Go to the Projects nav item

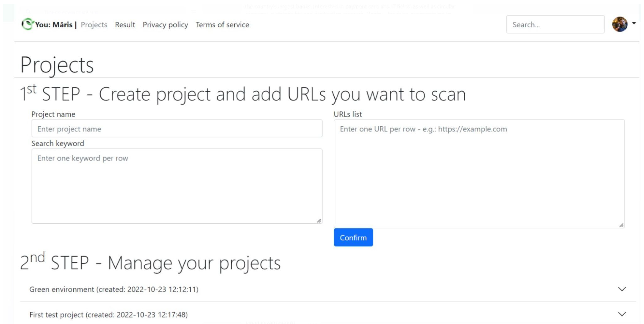pos(94,25)
